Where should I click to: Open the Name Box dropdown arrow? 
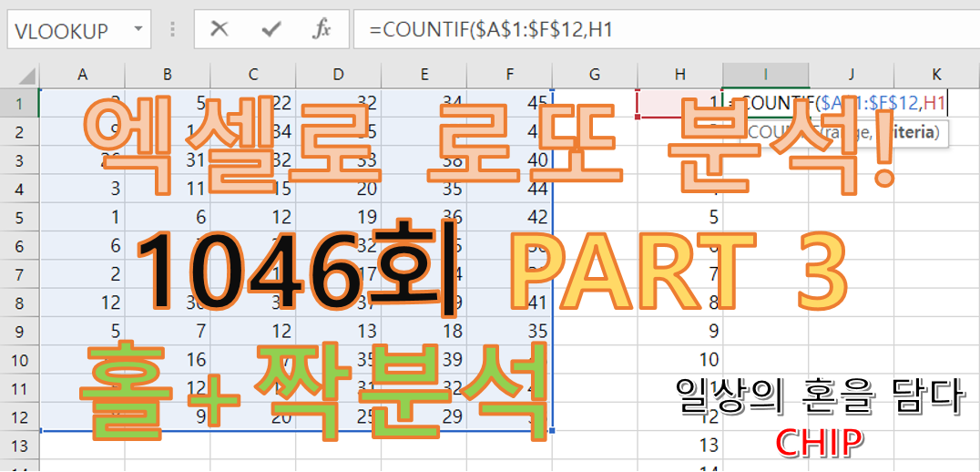tap(138, 29)
